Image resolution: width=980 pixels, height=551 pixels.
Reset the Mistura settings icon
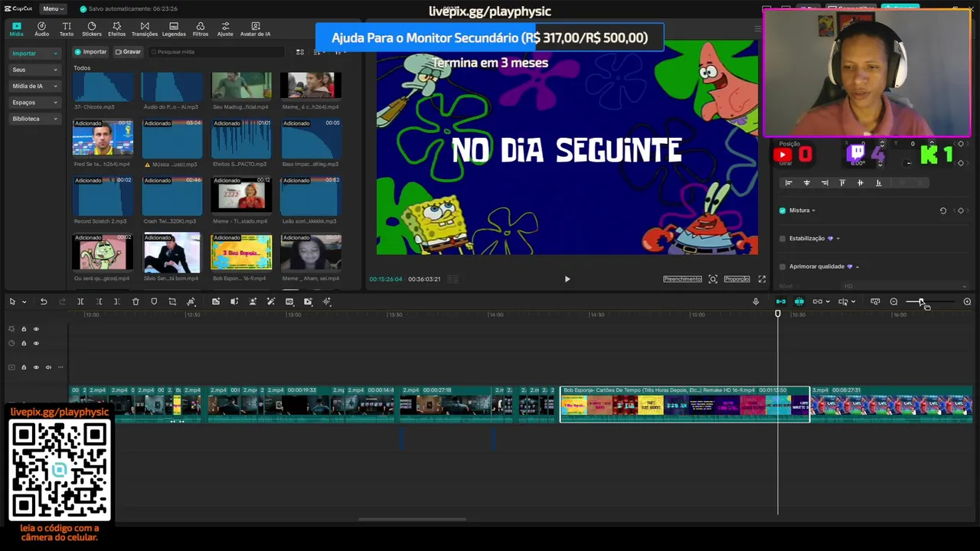coord(943,210)
